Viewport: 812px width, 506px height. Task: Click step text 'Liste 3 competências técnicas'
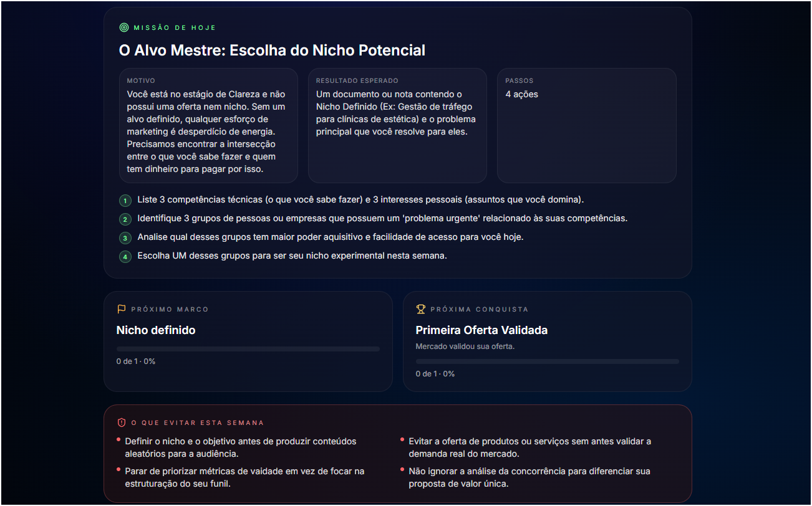(x=360, y=200)
